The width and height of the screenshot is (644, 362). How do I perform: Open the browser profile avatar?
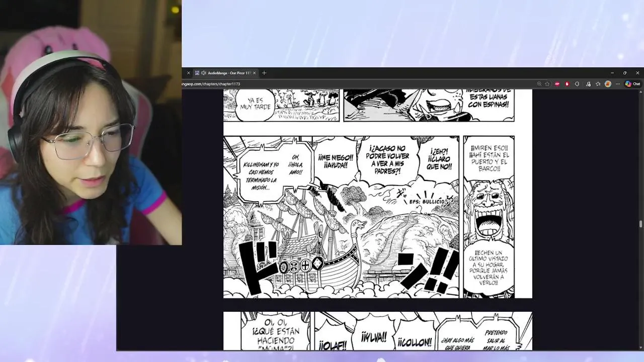pyautogui.click(x=608, y=84)
